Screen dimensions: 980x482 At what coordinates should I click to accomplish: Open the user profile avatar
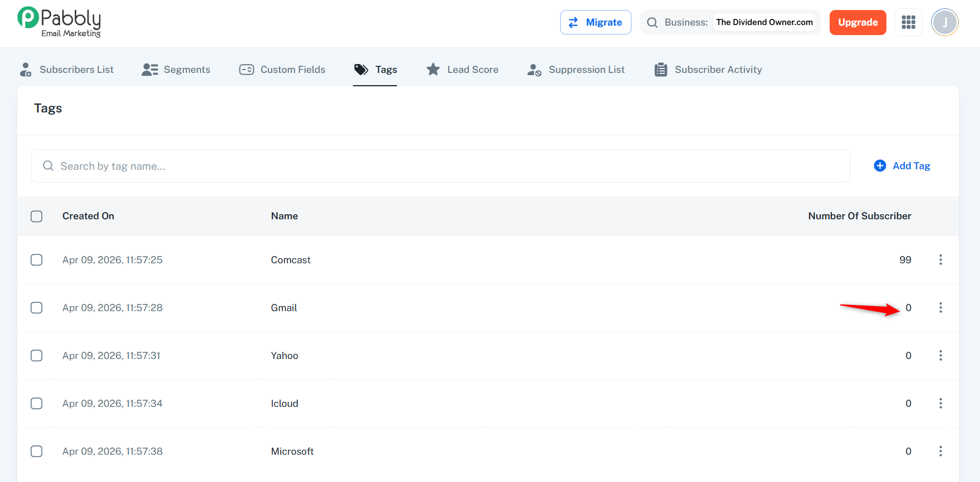coord(944,22)
